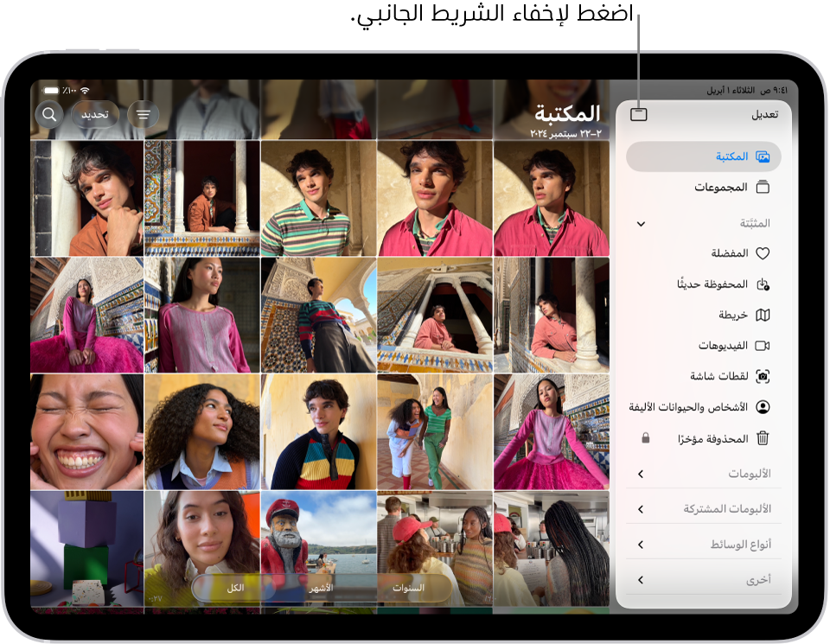Open photo of woman in red cap at kitchen
830x644 pixels.
435,548
